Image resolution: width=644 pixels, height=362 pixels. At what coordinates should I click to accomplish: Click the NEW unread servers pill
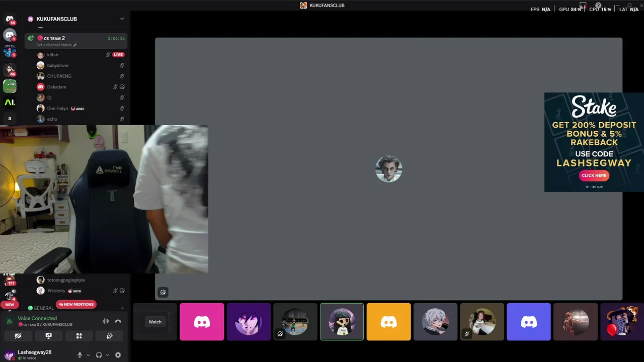(10, 305)
